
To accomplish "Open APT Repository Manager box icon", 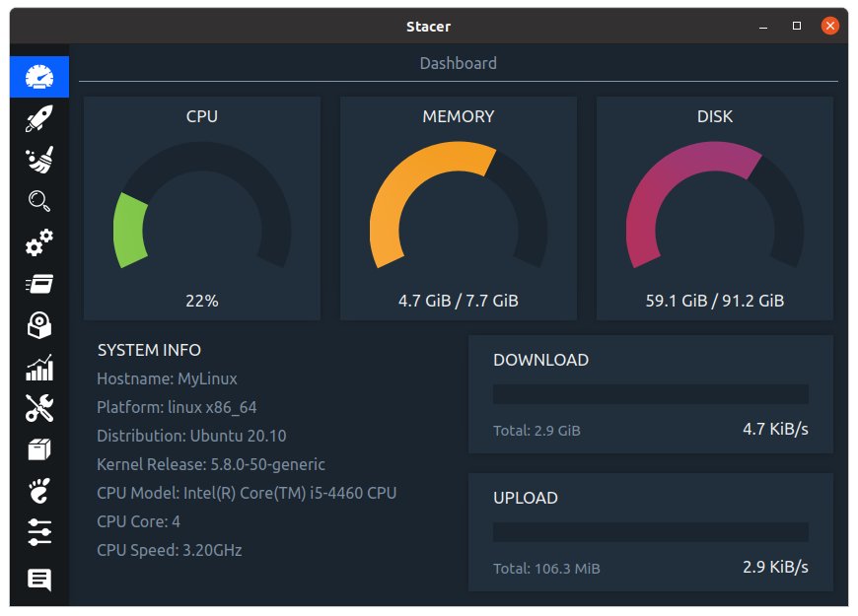I will coord(39,449).
